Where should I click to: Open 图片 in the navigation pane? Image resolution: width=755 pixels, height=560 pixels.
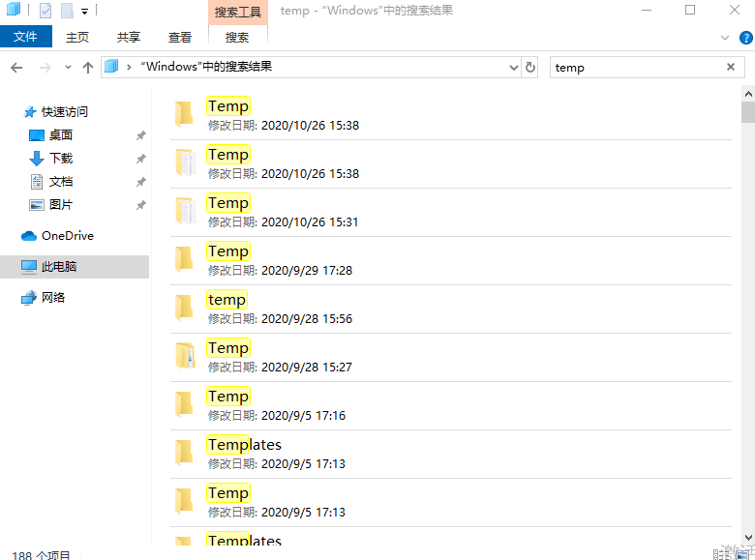pyautogui.click(x=61, y=204)
